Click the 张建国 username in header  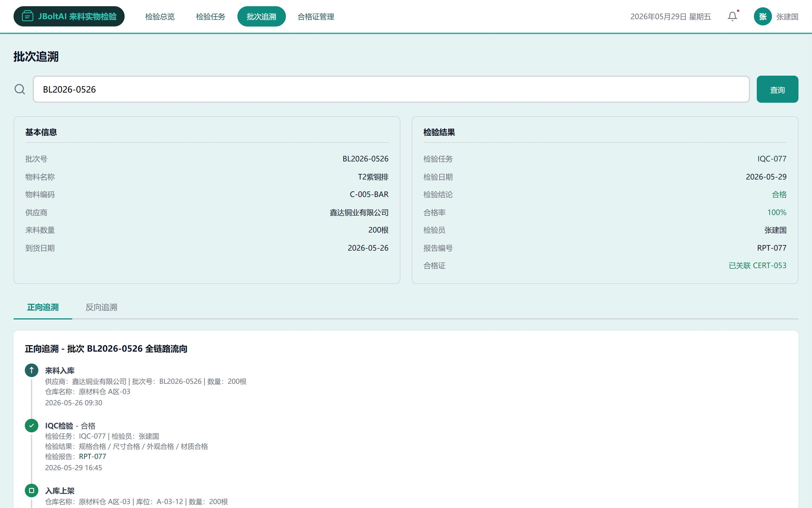[x=787, y=16]
